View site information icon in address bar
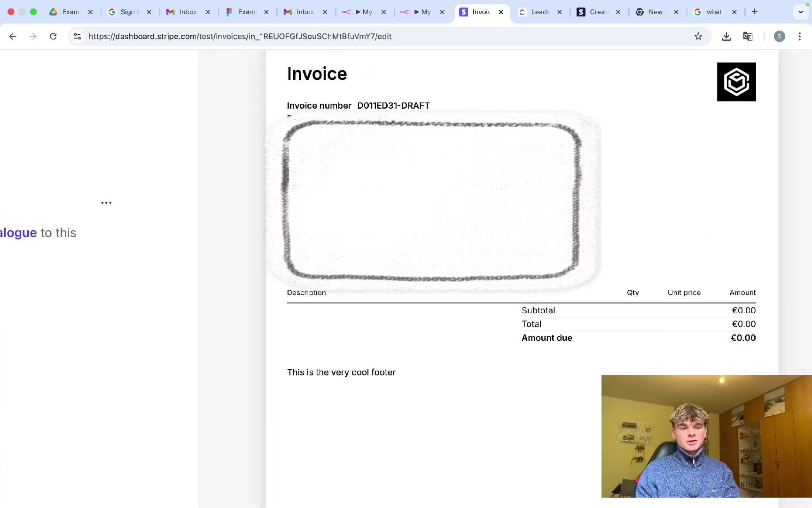 [78, 36]
